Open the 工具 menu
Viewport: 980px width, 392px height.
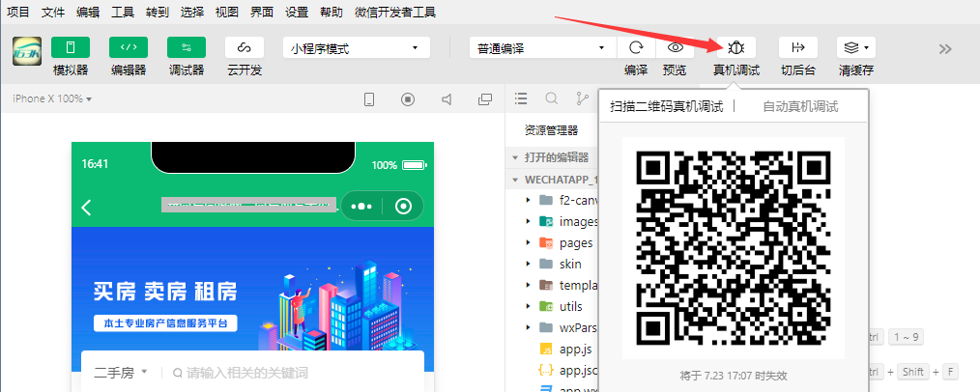click(123, 12)
